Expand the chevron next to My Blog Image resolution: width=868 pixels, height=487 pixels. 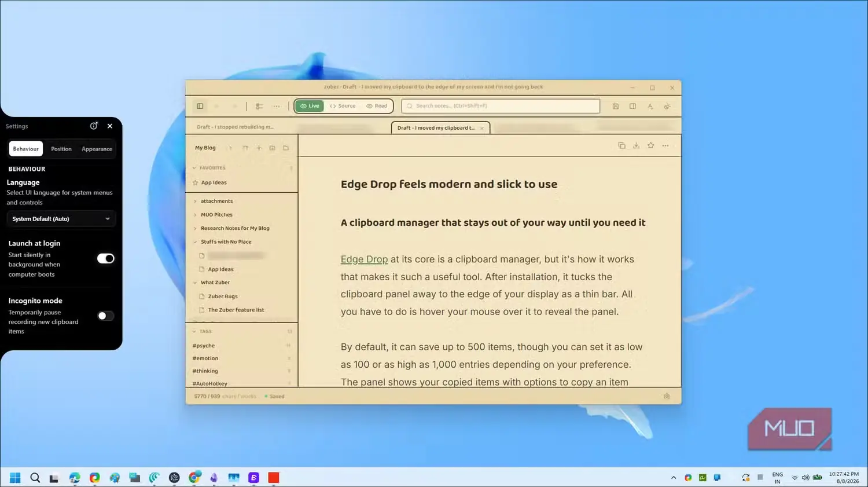coord(230,148)
